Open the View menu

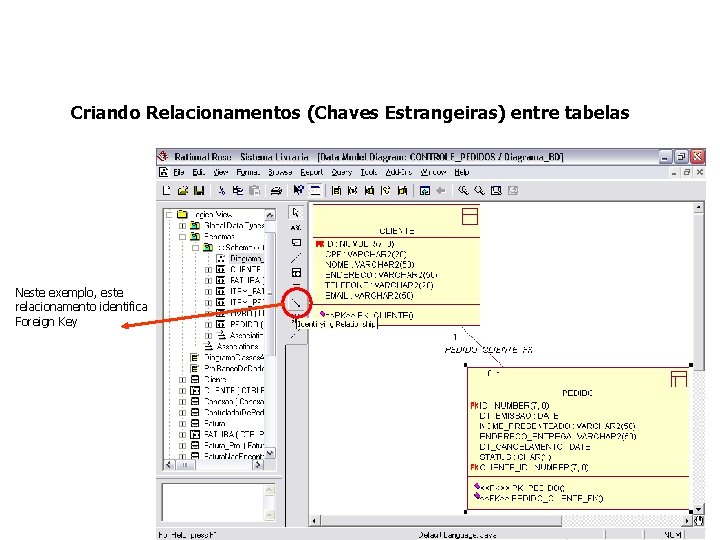(x=221, y=172)
